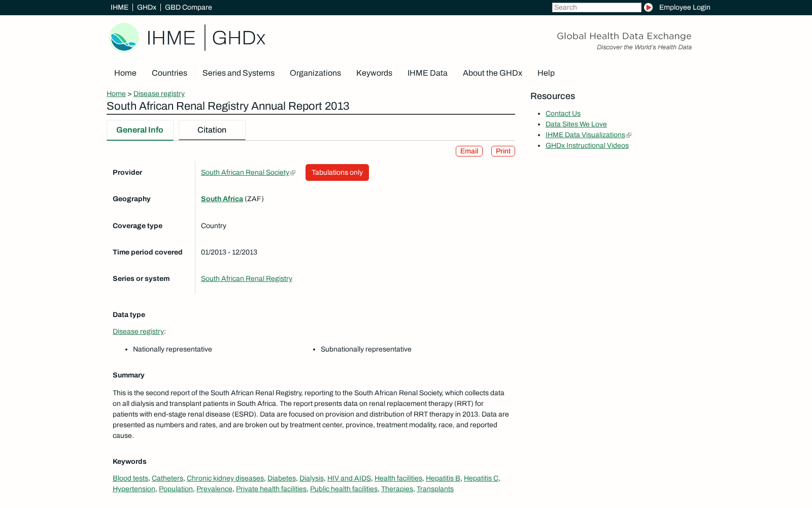Open the South Africa geography link
This screenshot has height=508, width=812.
(222, 199)
